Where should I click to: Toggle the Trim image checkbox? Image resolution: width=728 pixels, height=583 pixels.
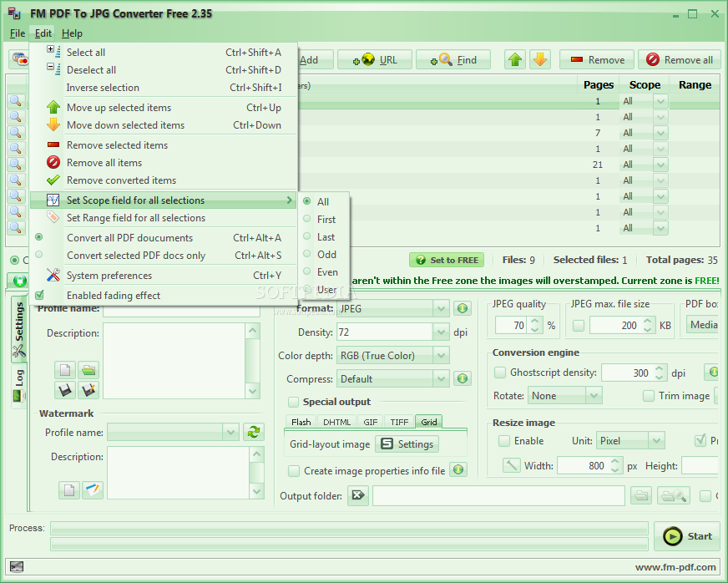pos(648,396)
